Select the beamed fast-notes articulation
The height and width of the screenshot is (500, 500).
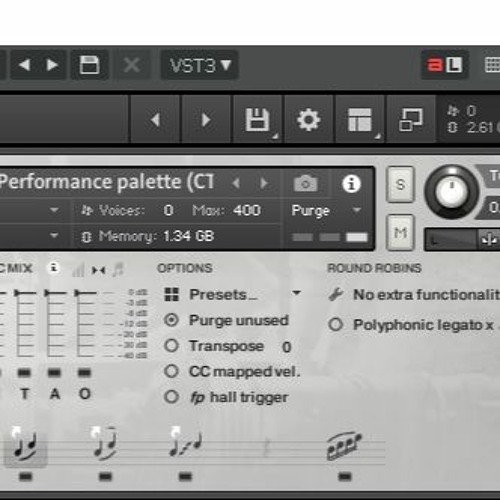coord(344,447)
